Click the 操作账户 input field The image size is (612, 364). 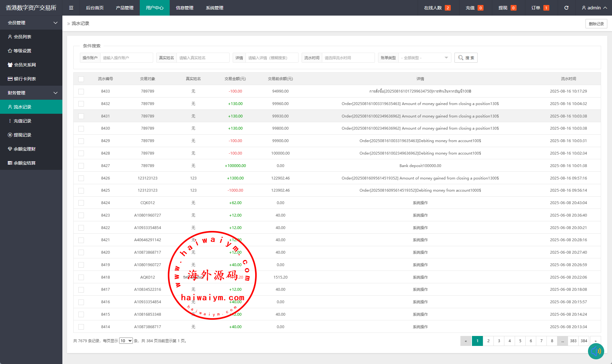tap(126, 58)
